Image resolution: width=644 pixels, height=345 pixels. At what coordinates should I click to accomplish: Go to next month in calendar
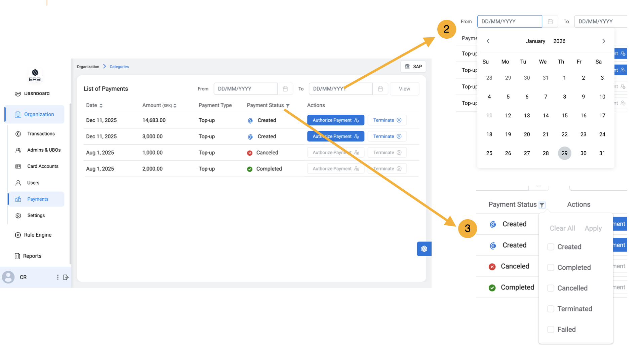[x=603, y=41]
